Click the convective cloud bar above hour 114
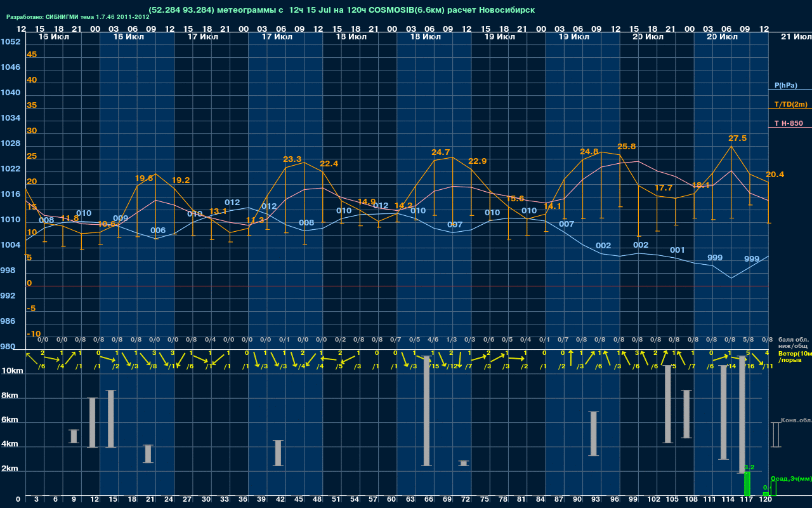Screen dimensions: 812x508 pos(723,412)
